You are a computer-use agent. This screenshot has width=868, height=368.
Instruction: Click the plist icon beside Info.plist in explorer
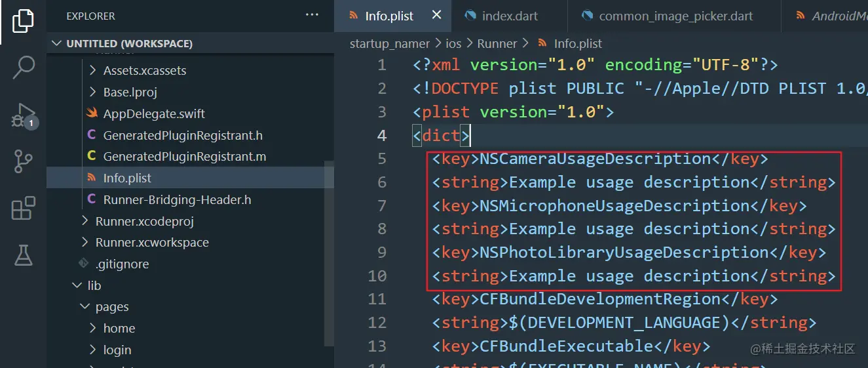pos(92,178)
